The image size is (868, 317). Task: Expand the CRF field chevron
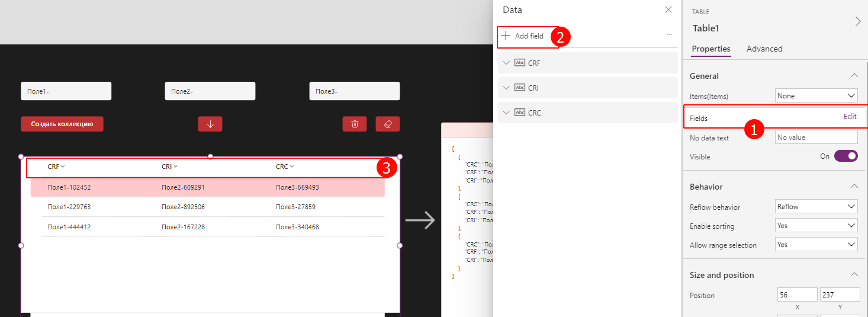coord(506,63)
